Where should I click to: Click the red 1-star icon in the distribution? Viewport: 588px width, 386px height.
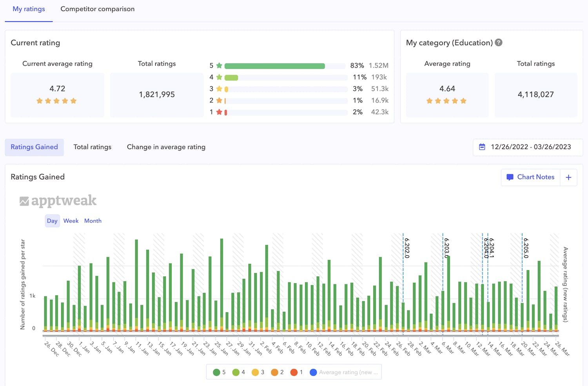tap(219, 112)
